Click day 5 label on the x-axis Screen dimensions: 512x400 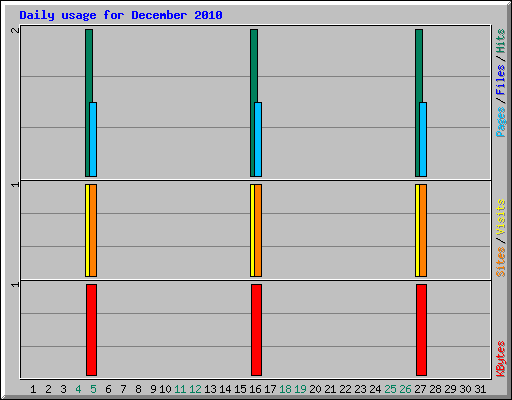pos(93,389)
